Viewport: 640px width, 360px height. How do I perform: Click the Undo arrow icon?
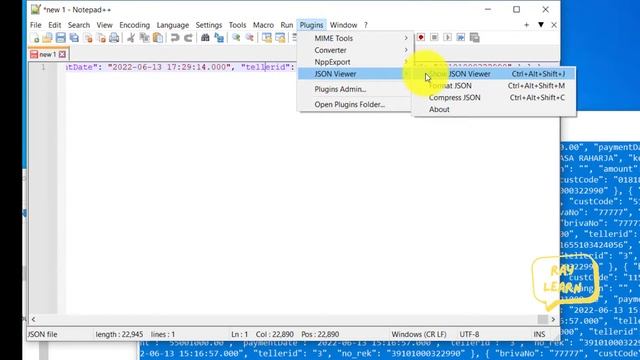tap(175, 38)
